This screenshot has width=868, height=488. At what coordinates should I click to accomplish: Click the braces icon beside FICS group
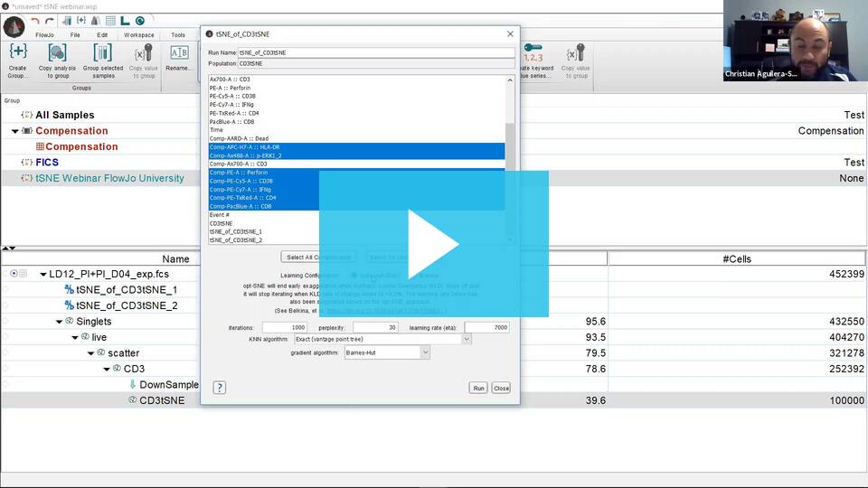(26, 162)
